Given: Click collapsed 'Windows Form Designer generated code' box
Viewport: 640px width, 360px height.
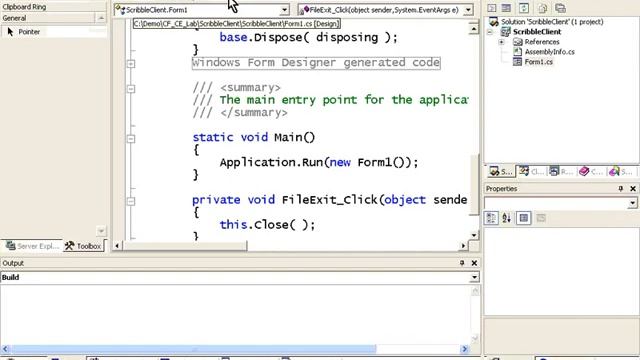Looking at the screenshot, I should 316,62.
